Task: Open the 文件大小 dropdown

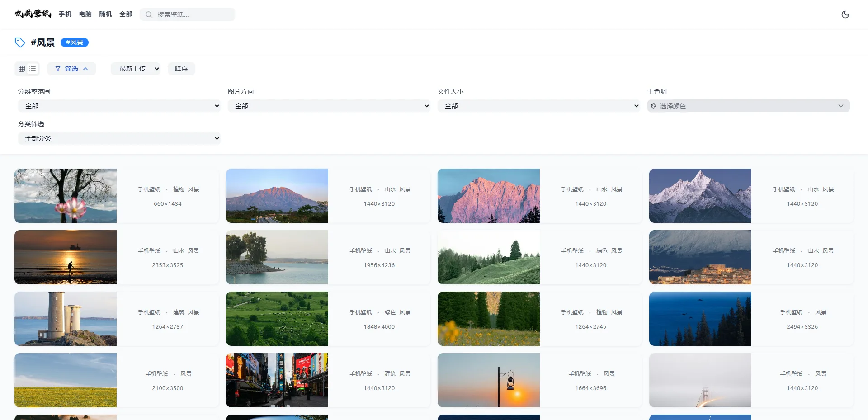Action: point(539,106)
